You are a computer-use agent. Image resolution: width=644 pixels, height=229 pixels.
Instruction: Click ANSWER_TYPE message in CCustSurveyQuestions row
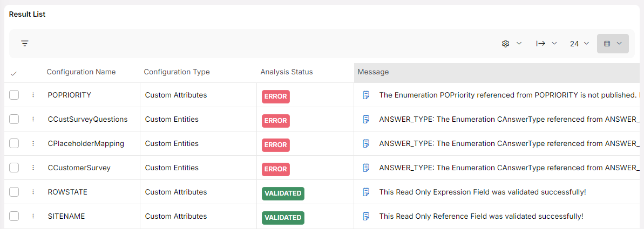point(509,119)
